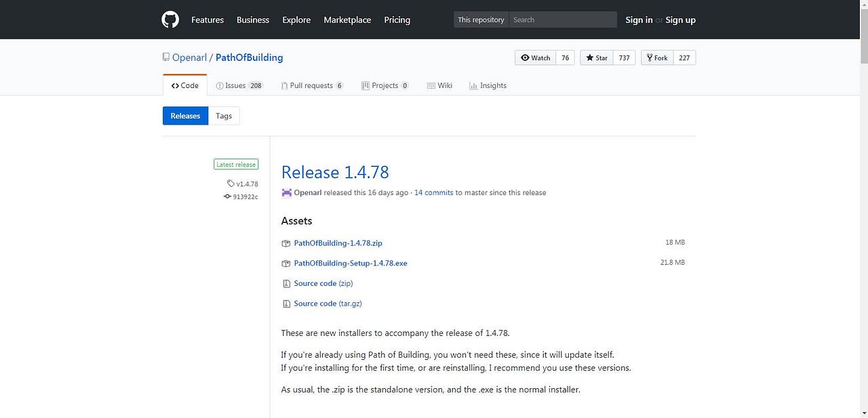Click the 21.8 MB file size text

click(673, 262)
